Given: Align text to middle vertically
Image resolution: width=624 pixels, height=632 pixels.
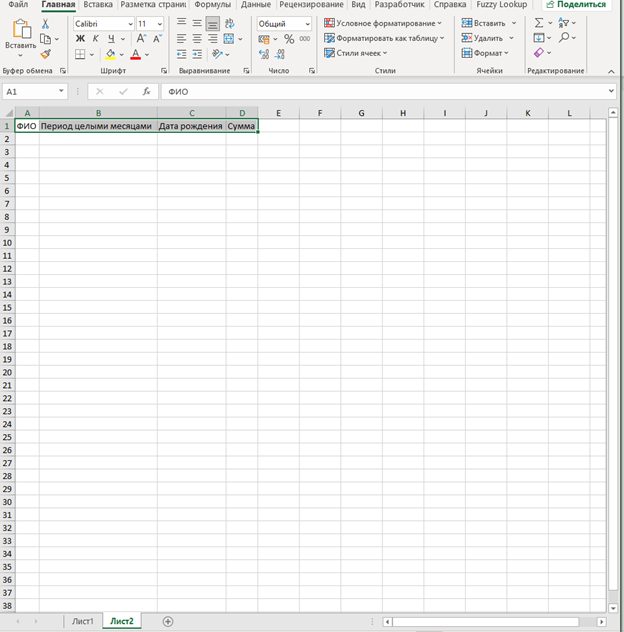Looking at the screenshot, I should pos(197,23).
